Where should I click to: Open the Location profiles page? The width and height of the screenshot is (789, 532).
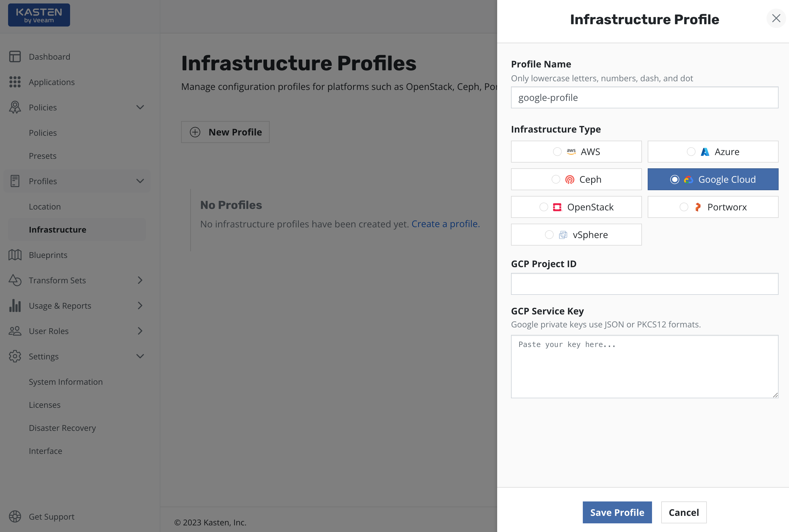pyautogui.click(x=45, y=207)
